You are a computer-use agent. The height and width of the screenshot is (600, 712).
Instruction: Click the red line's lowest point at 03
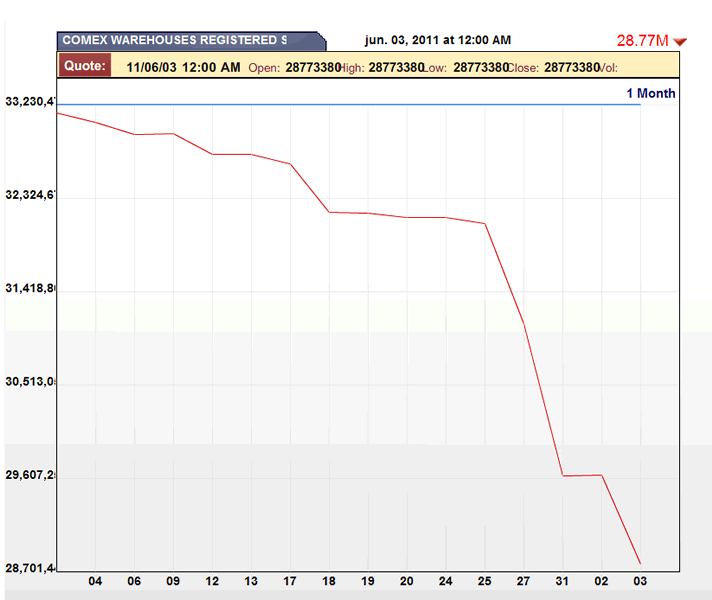[x=640, y=564]
